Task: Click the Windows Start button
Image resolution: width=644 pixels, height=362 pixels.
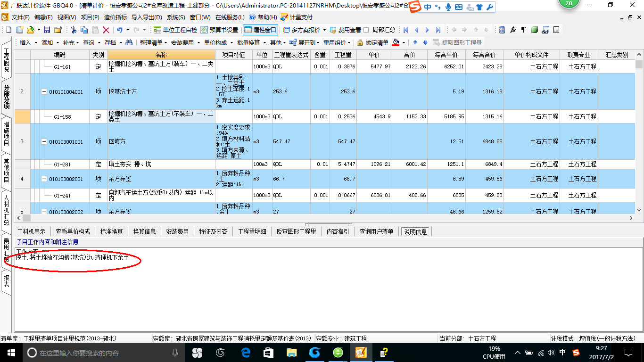Action: point(10,352)
